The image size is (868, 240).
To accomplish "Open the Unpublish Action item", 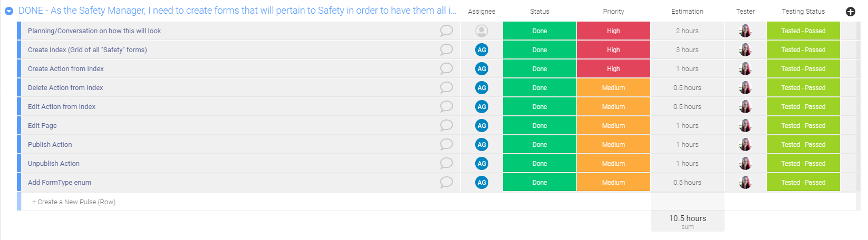I will pyautogui.click(x=54, y=164).
